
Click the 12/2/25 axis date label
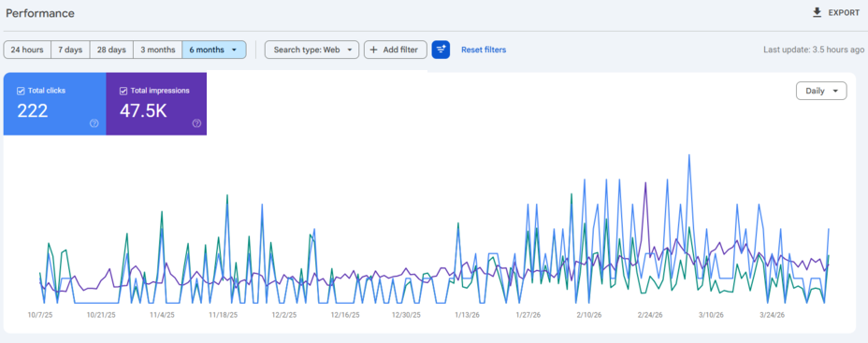pyautogui.click(x=284, y=315)
